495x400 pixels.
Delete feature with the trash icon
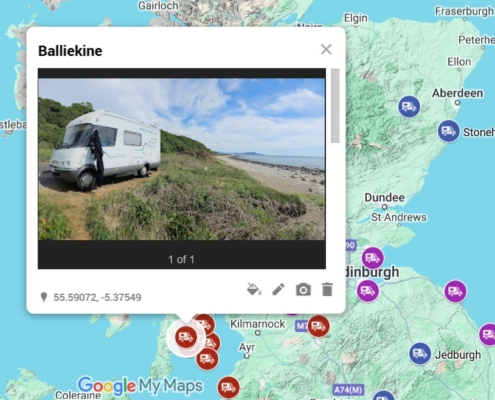(x=327, y=289)
